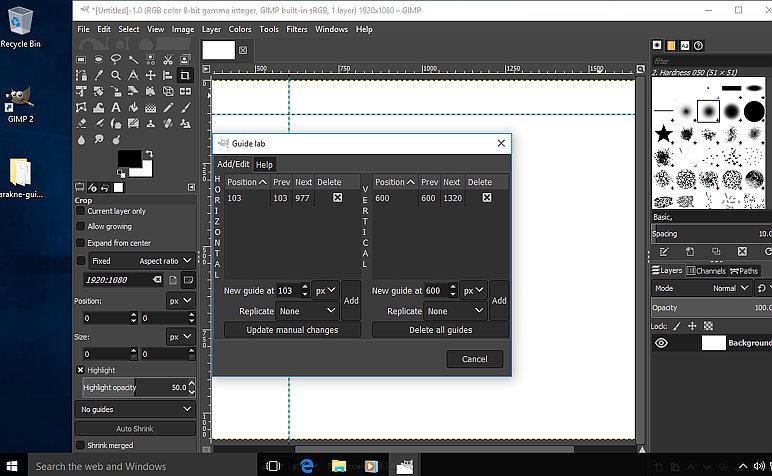Select the Healing tool
The image size is (772, 476).
[x=168, y=124]
